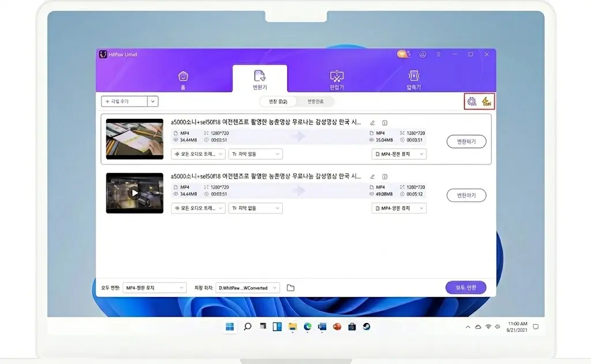
Task: Expand first video's audio track dropdown
Action: tap(199, 154)
